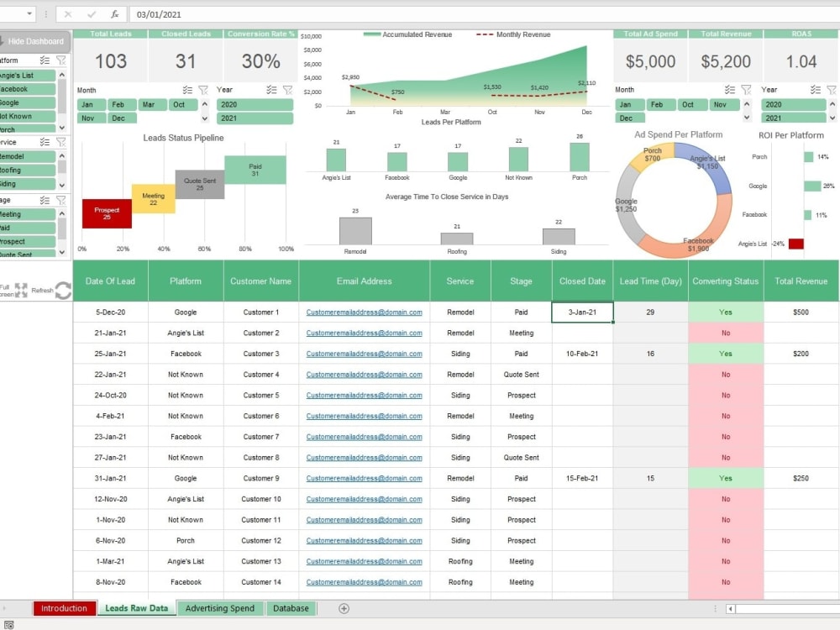Open the Introduction sheet tab
This screenshot has height=630, width=840.
pos(65,608)
